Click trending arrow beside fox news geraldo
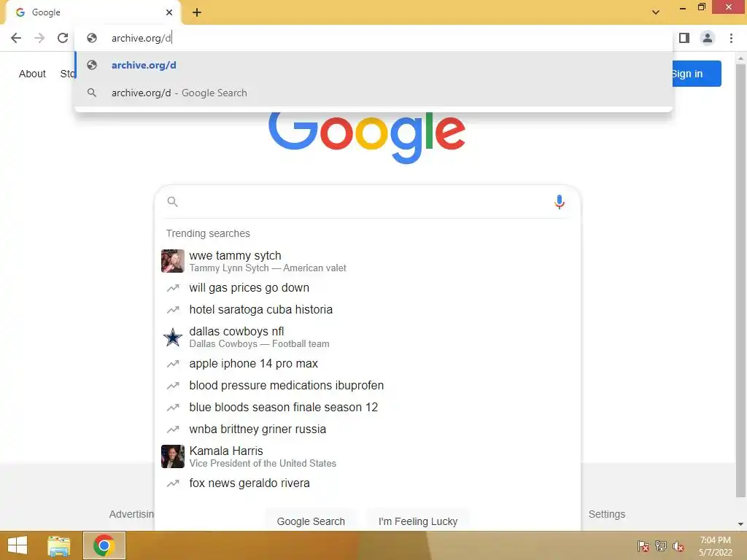 (x=172, y=483)
